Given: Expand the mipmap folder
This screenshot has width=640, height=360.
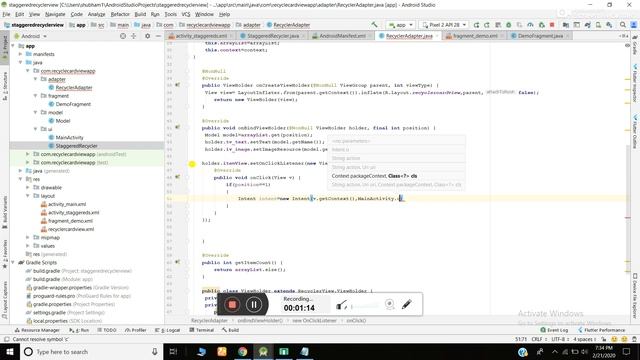Looking at the screenshot, I should (28, 237).
